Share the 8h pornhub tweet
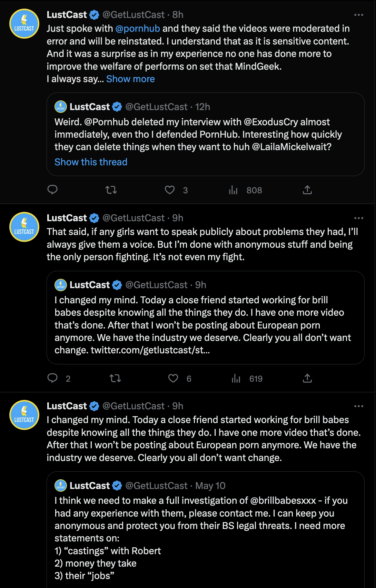 (307, 190)
